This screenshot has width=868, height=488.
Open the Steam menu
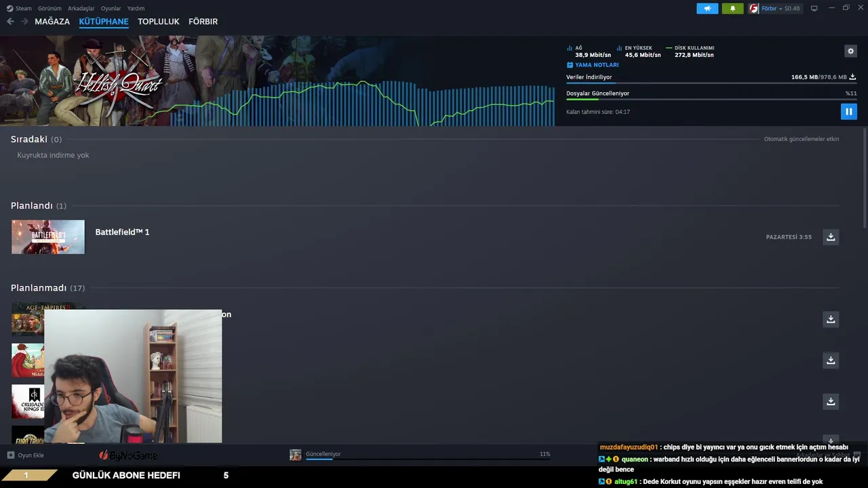coord(20,8)
